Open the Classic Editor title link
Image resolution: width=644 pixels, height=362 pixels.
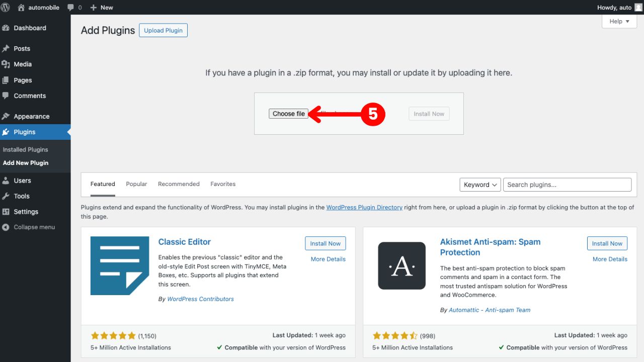pyautogui.click(x=185, y=242)
